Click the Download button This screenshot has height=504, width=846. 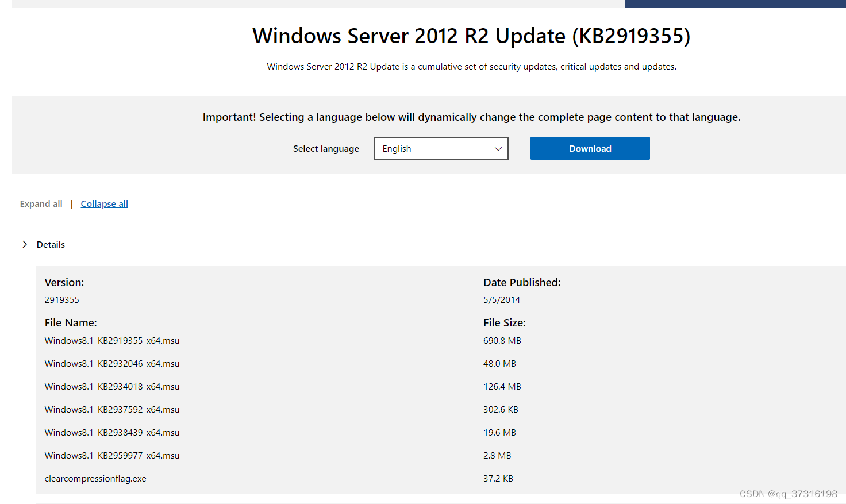[x=590, y=148]
